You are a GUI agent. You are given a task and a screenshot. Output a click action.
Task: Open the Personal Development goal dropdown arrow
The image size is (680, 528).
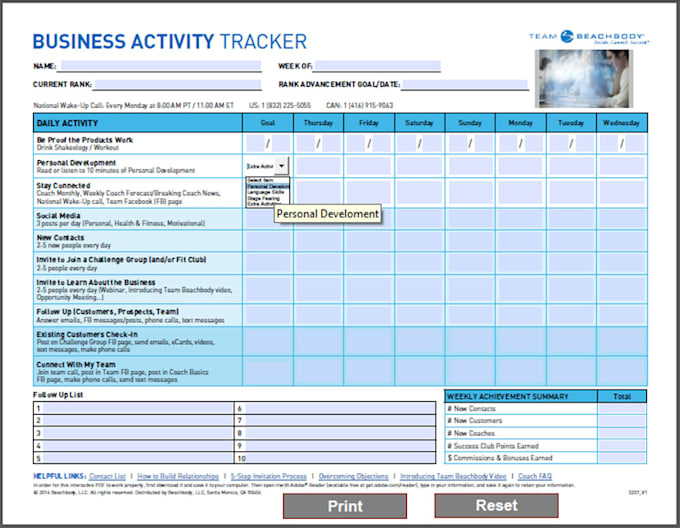pos(281,166)
